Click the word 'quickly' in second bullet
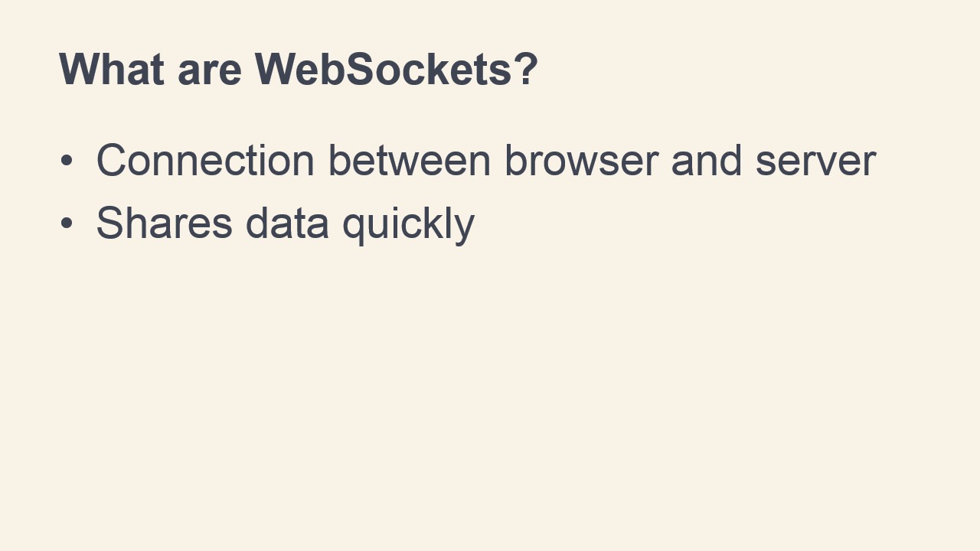Image resolution: width=980 pixels, height=551 pixels. 408,226
